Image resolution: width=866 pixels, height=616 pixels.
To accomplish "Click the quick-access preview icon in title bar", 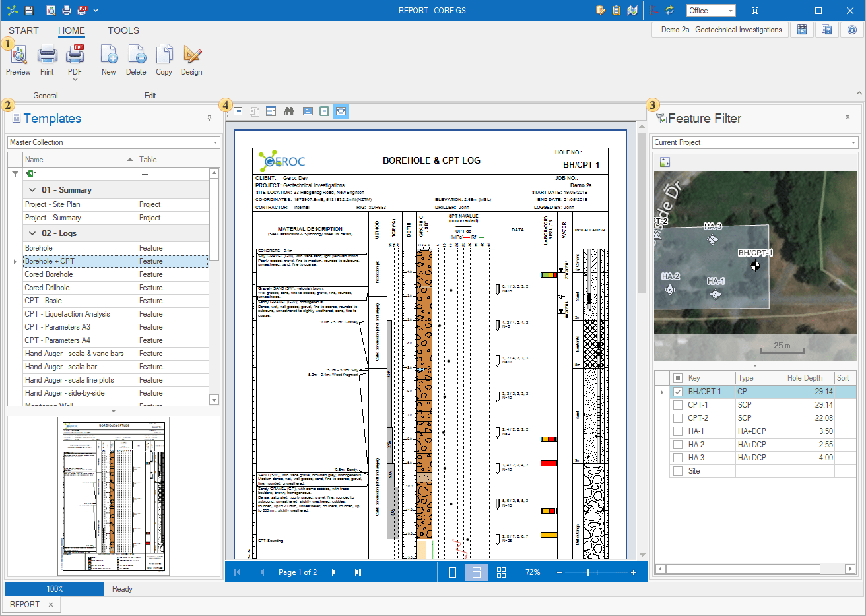I will coord(51,11).
